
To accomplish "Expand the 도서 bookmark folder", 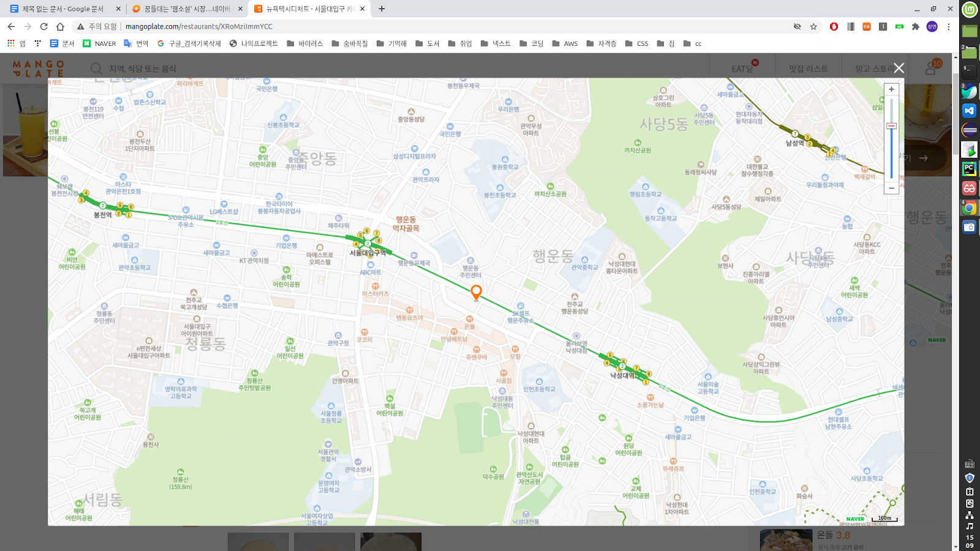I will click(427, 43).
